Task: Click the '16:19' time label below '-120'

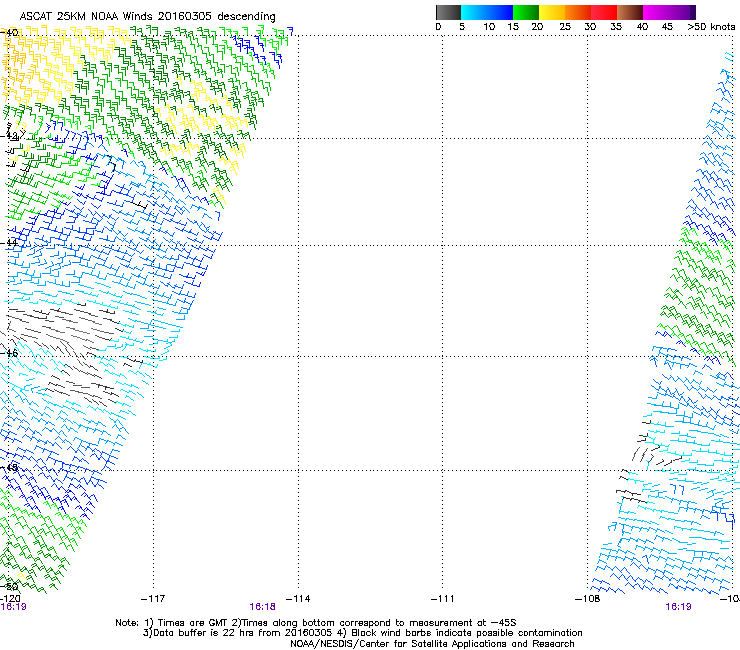Action: click(13, 607)
